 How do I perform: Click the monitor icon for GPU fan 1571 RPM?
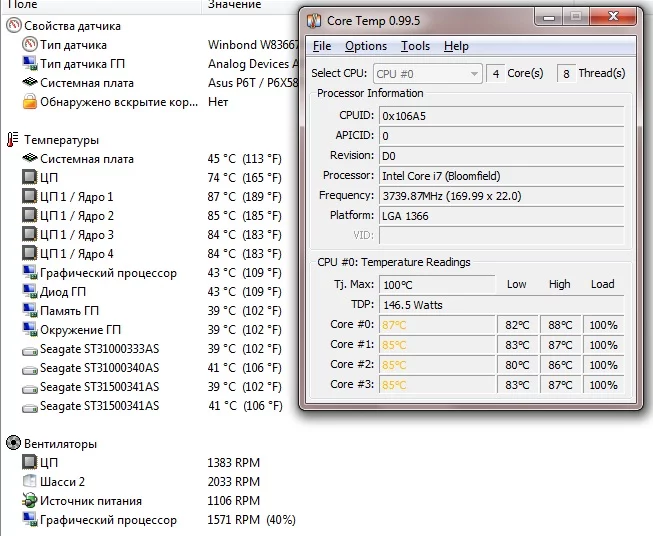tap(30, 519)
